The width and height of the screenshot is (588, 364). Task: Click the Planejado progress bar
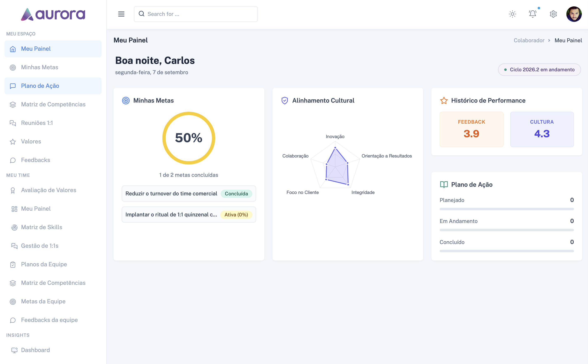point(506,209)
